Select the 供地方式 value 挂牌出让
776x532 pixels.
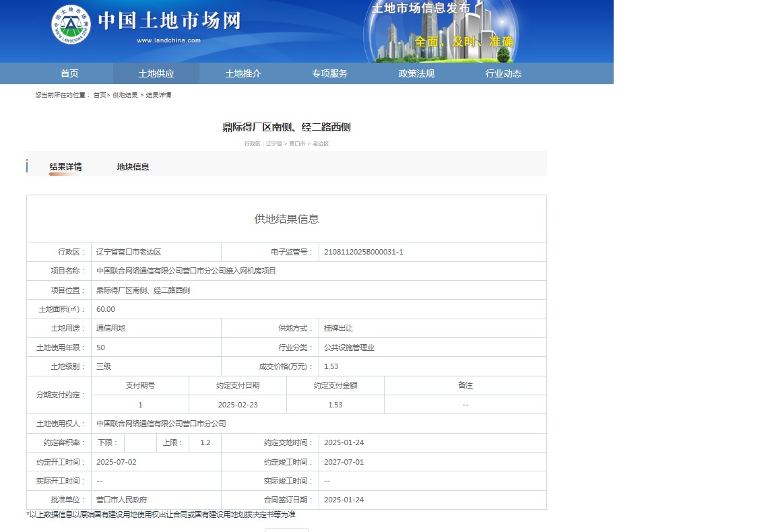coord(339,328)
